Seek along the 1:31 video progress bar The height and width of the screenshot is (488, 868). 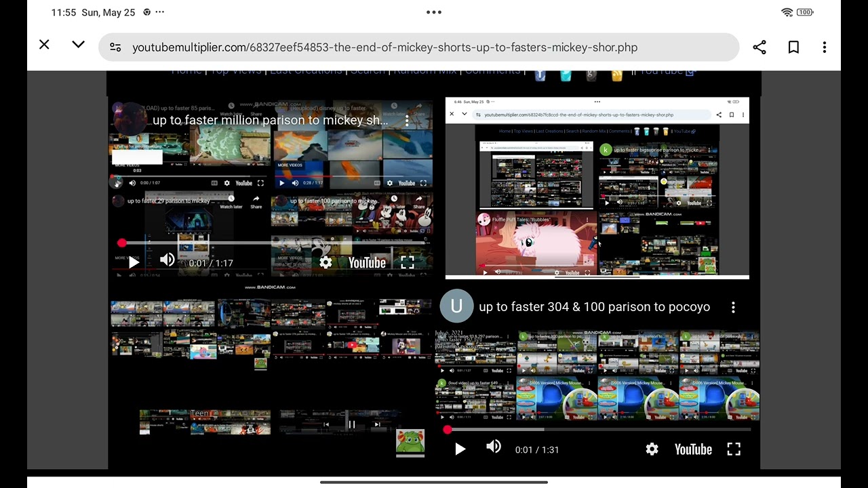tap(599, 430)
